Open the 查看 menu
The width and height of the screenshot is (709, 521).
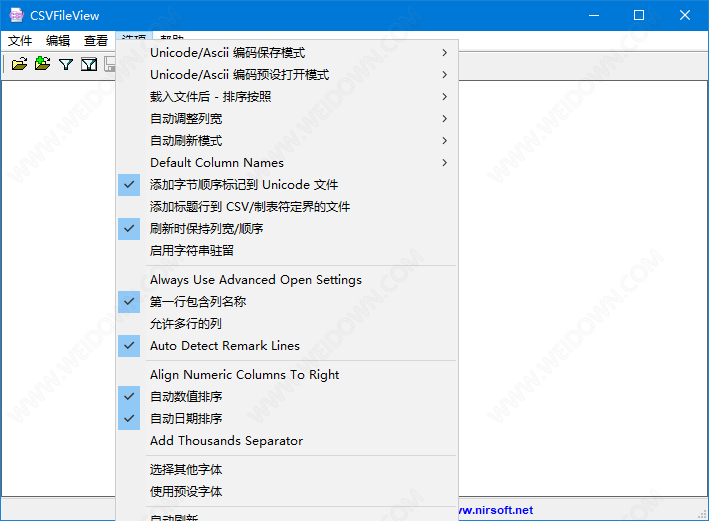(x=96, y=41)
